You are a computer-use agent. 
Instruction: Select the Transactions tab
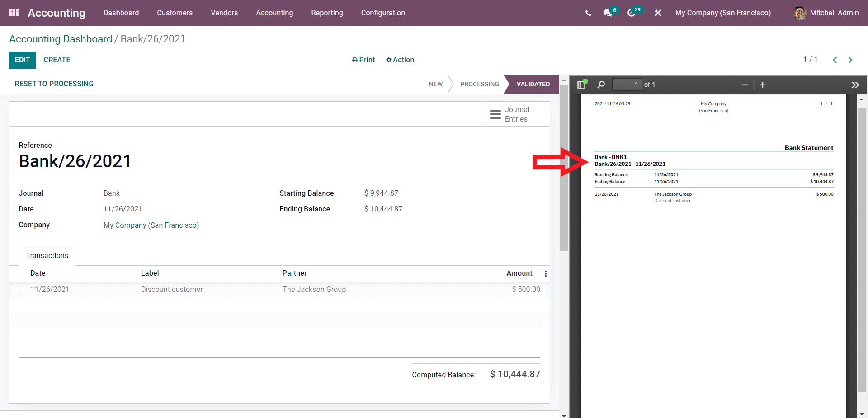(x=47, y=256)
